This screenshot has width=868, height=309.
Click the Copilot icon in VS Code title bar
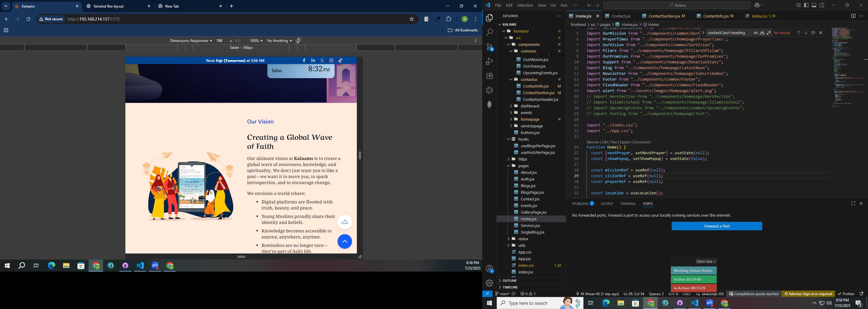pyautogui.click(x=756, y=5)
